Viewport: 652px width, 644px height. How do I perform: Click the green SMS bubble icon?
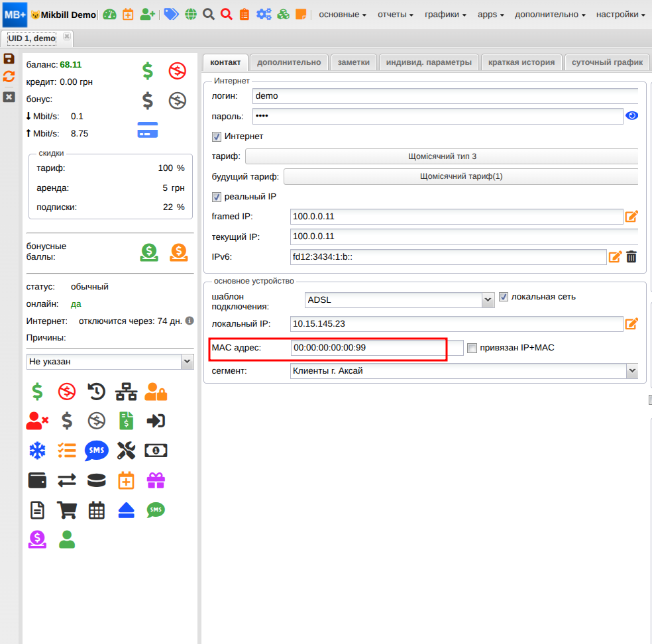pos(156,510)
